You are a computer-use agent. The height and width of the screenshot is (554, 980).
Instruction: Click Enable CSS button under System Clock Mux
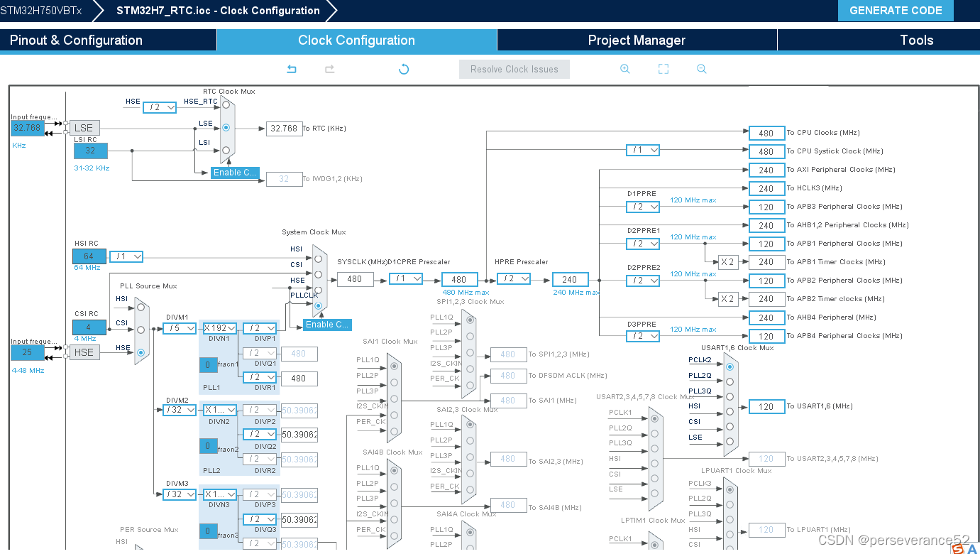tap(327, 325)
